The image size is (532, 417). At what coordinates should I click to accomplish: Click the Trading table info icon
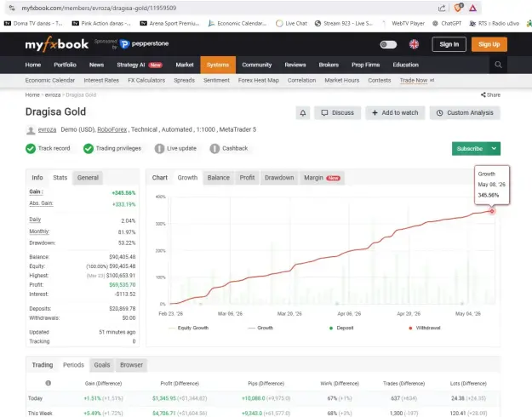tap(49, 383)
